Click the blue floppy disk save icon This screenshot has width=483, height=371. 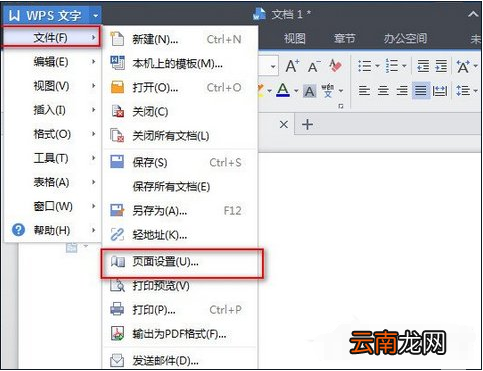[x=117, y=162]
